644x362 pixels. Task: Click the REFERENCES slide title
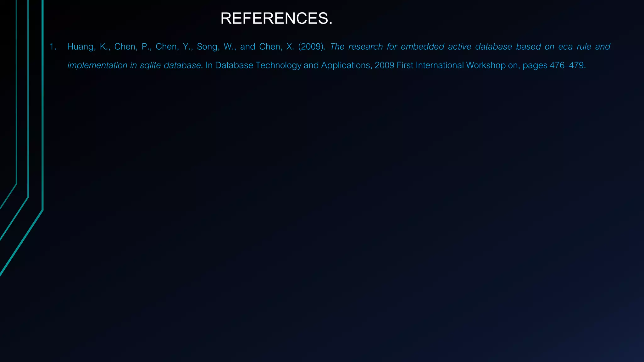276,19
